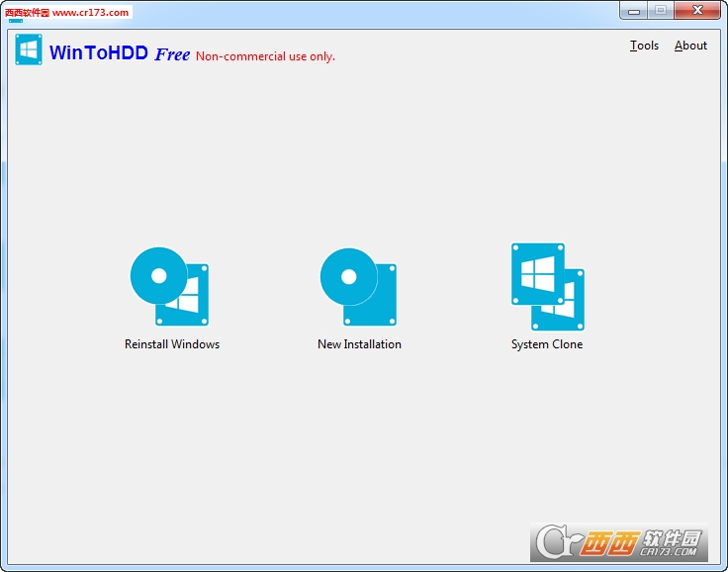The image size is (728, 572).
Task: Launch System Clone via its drive icon
Action: point(538,274)
